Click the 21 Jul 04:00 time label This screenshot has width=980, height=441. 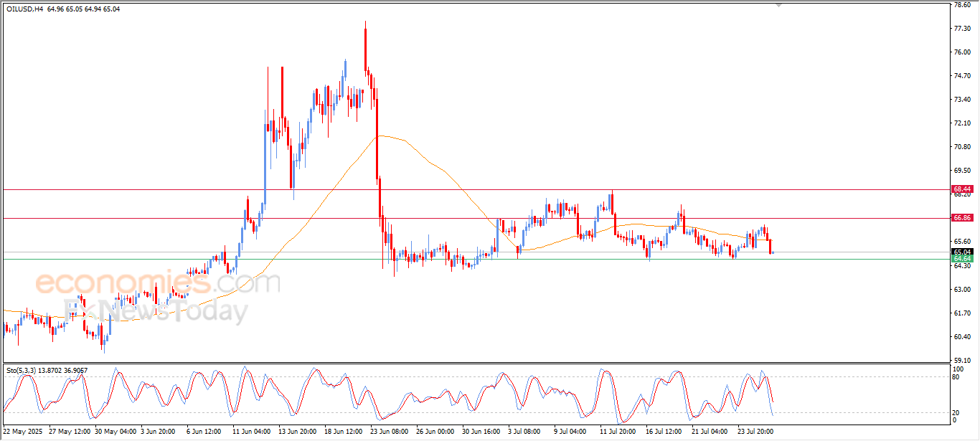(x=709, y=432)
